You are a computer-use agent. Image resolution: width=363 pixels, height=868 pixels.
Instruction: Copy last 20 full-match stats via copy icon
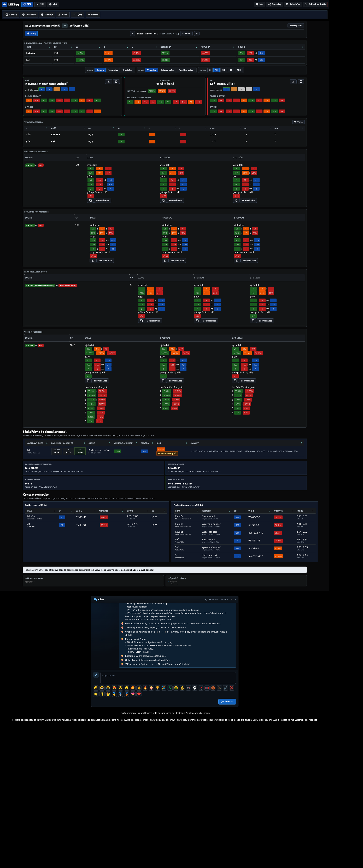point(90,201)
